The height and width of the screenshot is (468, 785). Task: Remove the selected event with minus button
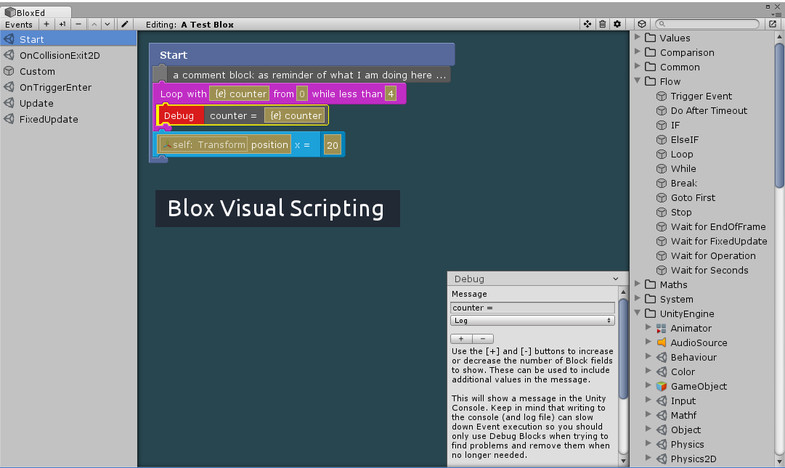pos(78,24)
